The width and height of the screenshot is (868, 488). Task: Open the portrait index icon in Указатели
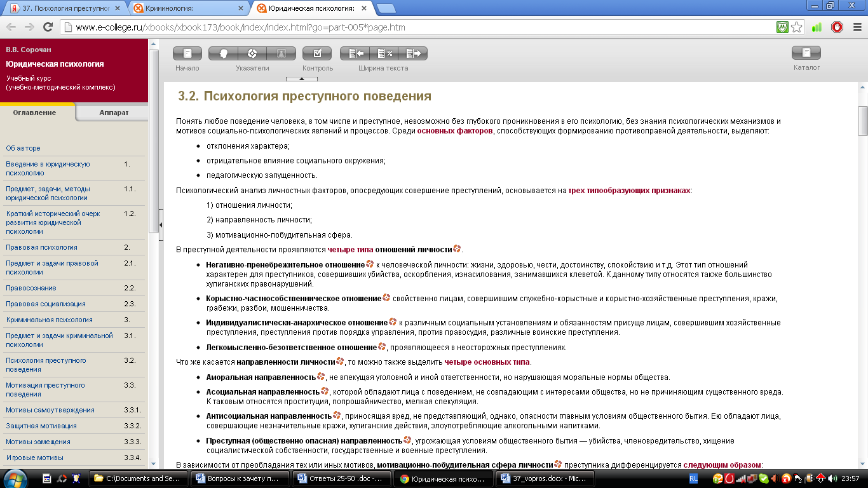coord(281,53)
